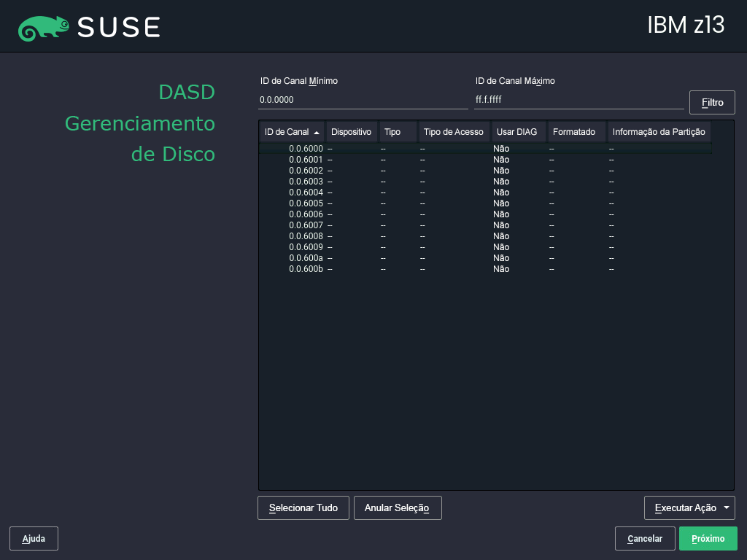
Task: Click the green Próximo button
Action: coord(708,539)
